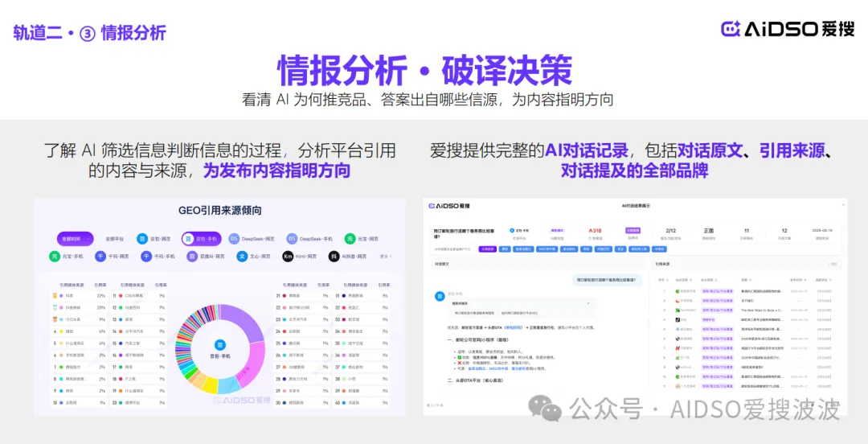Click the 15 汽车之家 source row

(x=139, y=343)
